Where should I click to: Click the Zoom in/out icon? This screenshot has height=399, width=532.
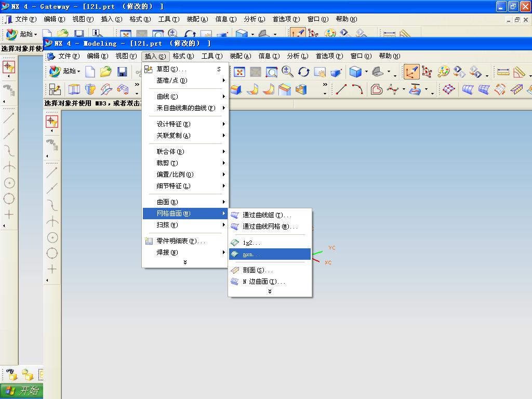(287, 72)
